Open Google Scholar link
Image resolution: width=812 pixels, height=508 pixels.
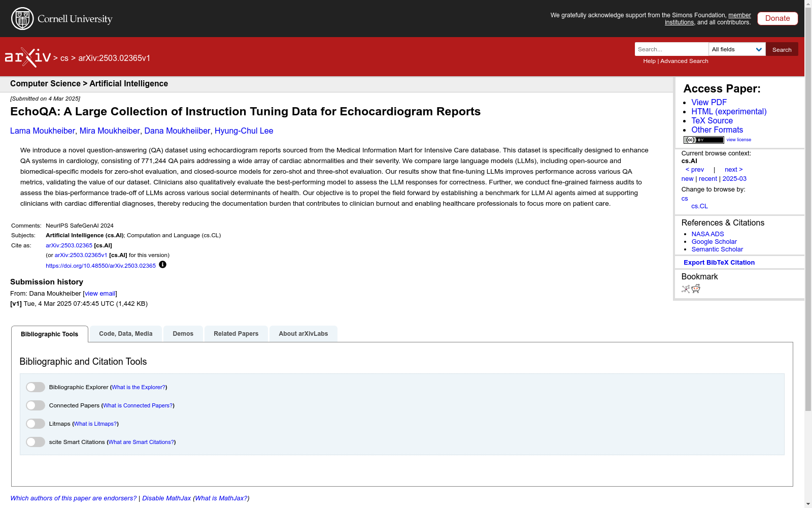click(x=714, y=242)
